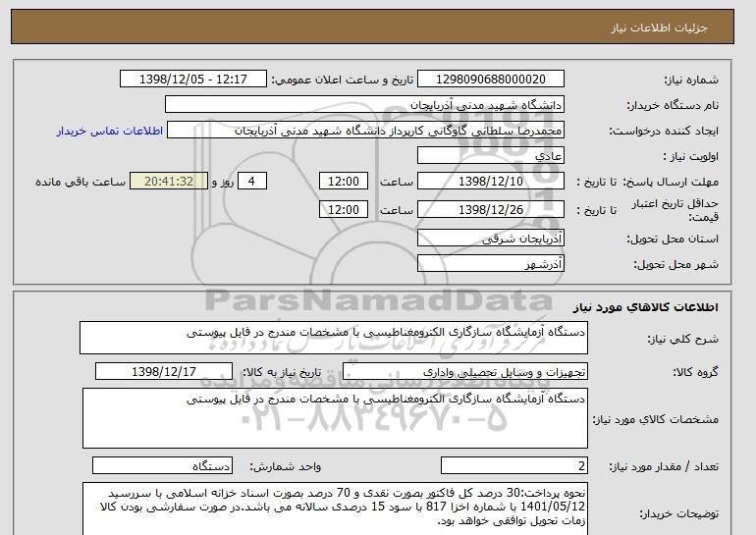Viewport: 756px width, 535px height.
Task: Select the goods group field تجهیزات و وسایل تحصیلی
Action: pyautogui.click(x=465, y=372)
